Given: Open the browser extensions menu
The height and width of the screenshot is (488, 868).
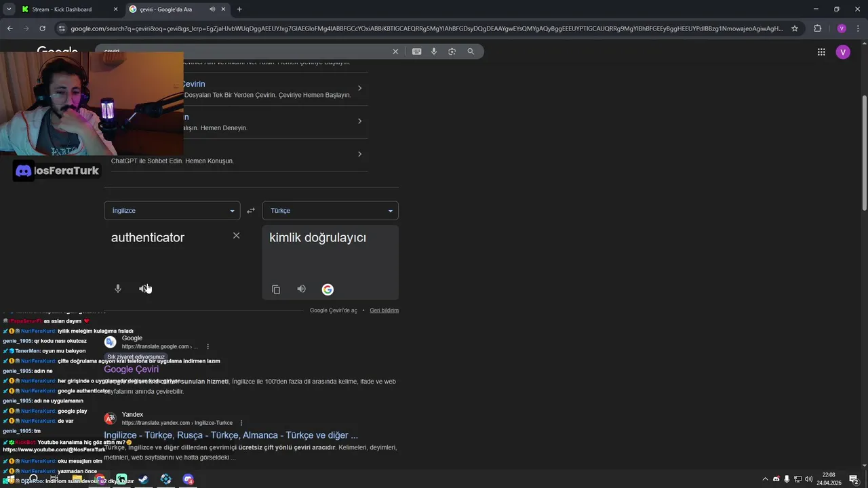Looking at the screenshot, I should 817,28.
